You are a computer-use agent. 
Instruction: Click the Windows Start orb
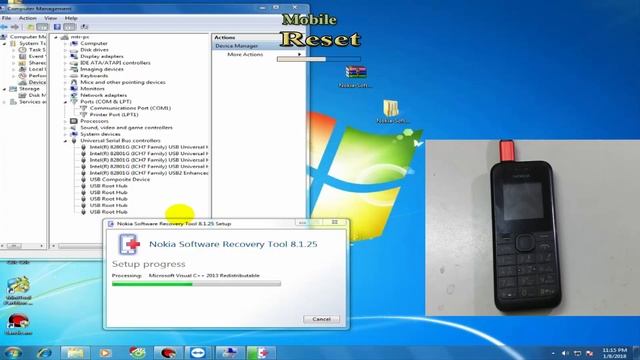point(13,352)
